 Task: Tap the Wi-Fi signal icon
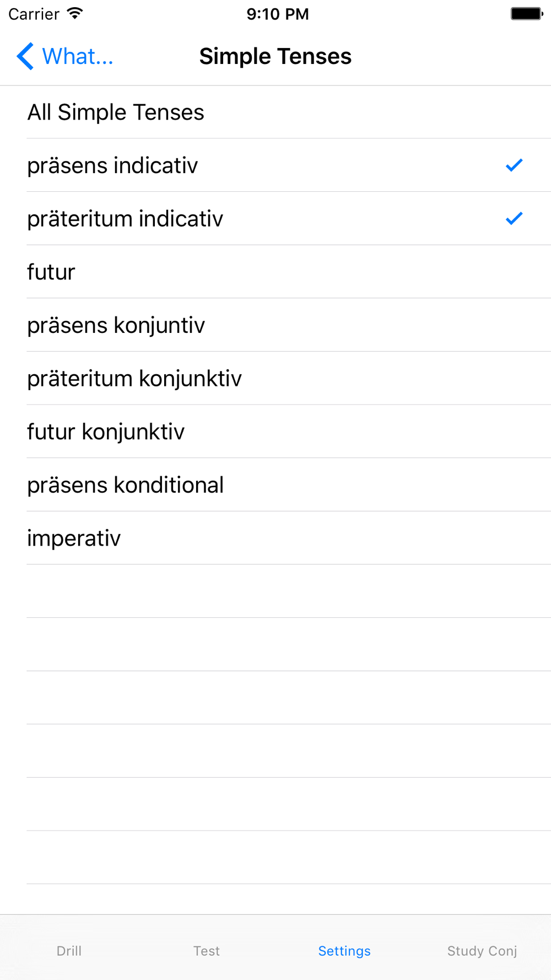tap(75, 13)
